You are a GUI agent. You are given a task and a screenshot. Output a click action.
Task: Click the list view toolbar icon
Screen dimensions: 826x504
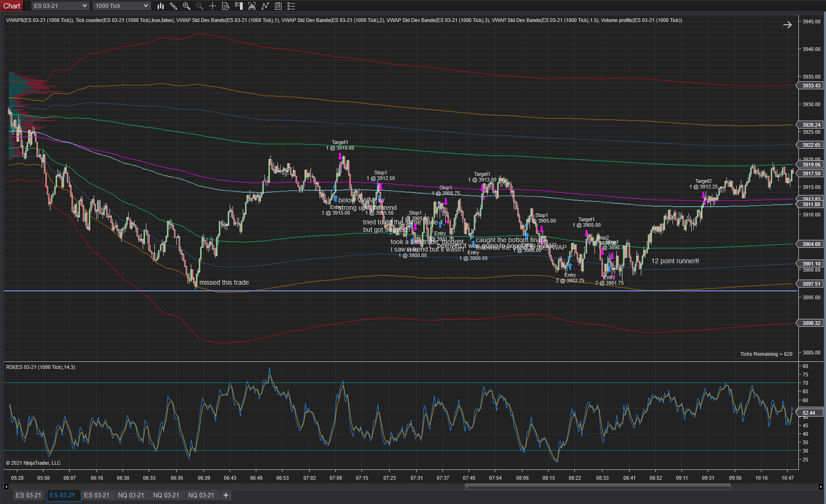click(x=291, y=6)
